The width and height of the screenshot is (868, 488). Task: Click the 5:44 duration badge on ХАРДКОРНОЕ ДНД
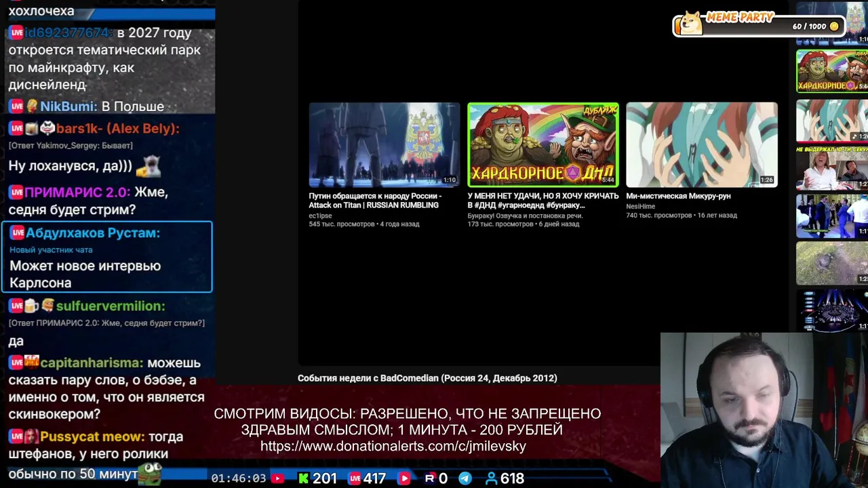(608, 180)
